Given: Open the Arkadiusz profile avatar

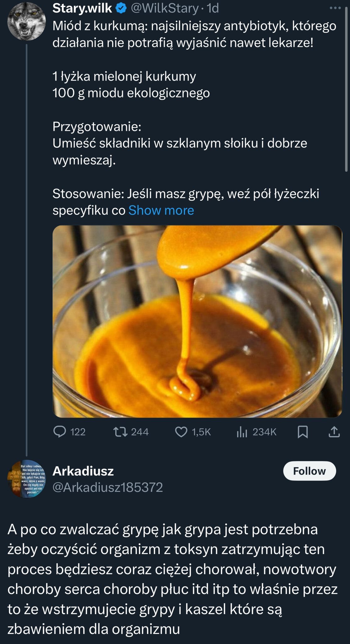Looking at the screenshot, I should point(27,479).
